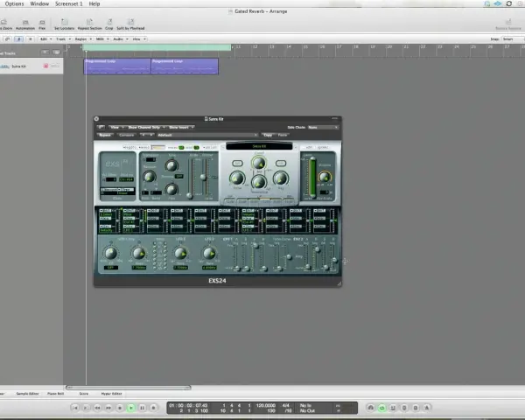Viewport: 525px width, 420px height.
Task: Click the EXS24 edit button
Action: pyautogui.click(x=309, y=147)
